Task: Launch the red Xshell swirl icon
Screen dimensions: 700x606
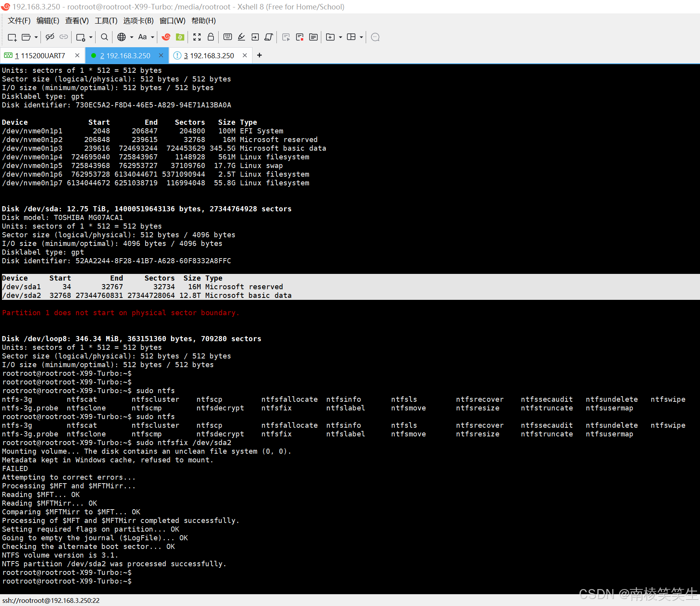Action: point(166,37)
